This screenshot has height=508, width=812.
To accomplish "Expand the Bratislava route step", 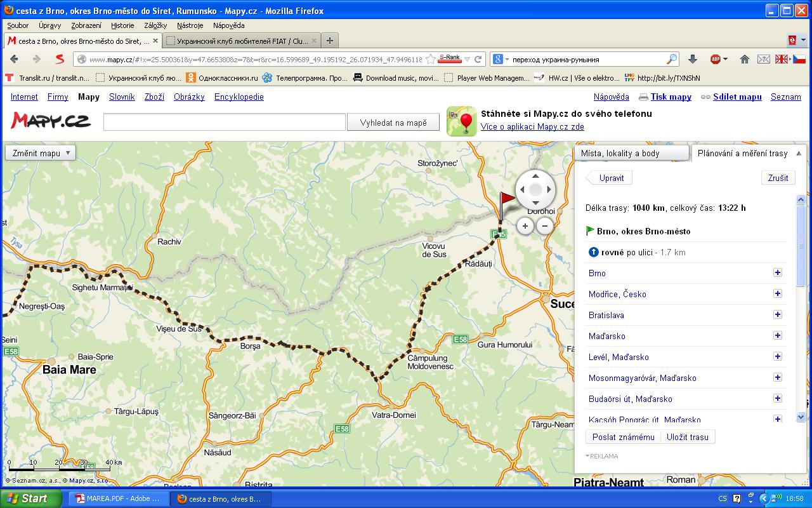I will [777, 315].
